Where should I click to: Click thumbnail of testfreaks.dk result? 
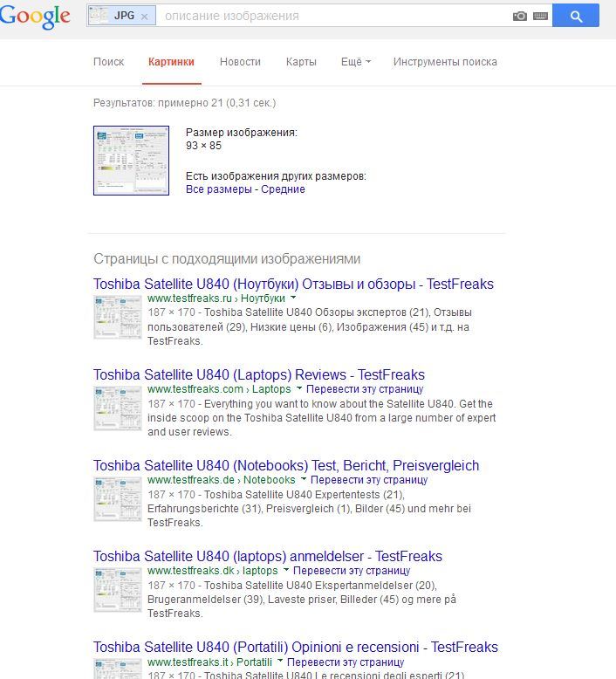coord(117,590)
